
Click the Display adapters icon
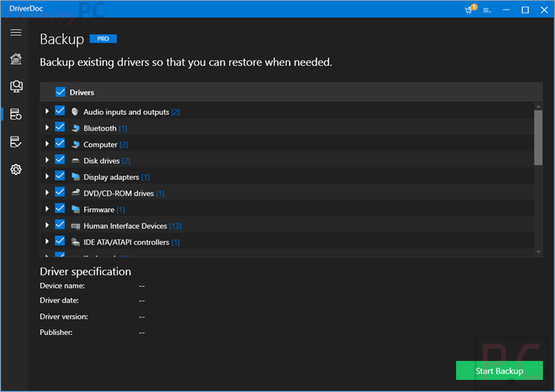[x=75, y=177]
